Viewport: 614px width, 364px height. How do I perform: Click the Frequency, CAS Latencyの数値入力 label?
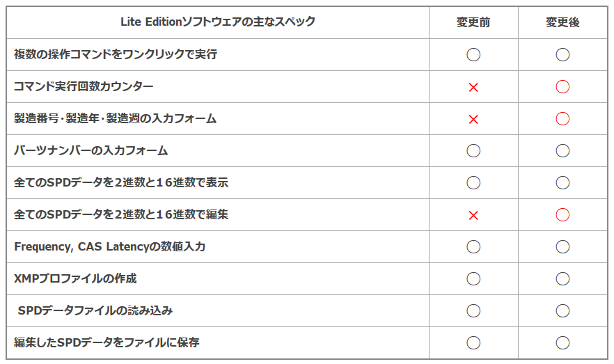pos(110,246)
